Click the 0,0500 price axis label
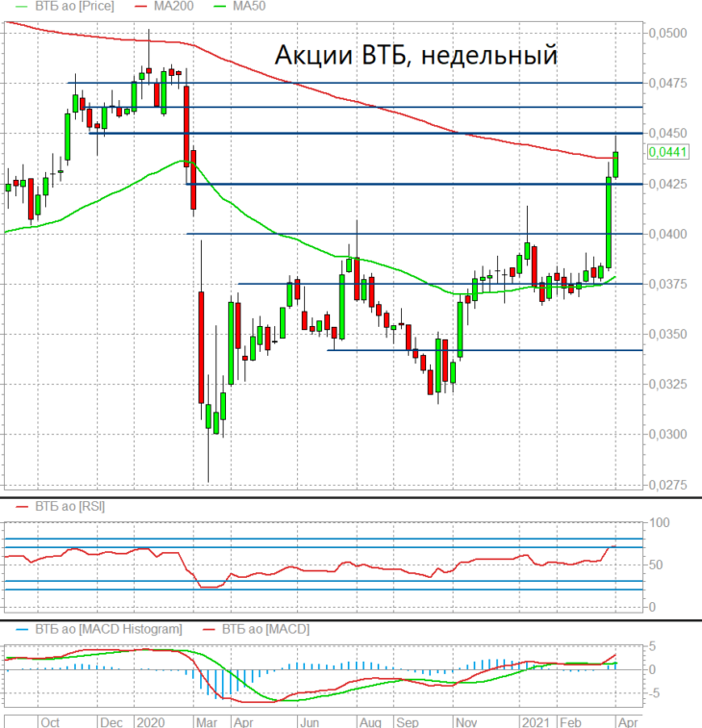This screenshot has width=702, height=728. tap(667, 33)
